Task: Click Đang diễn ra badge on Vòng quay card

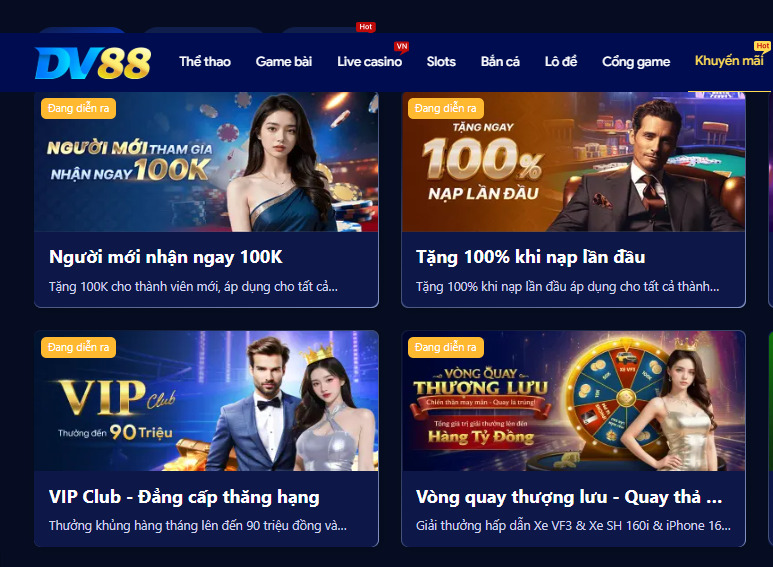Action: (446, 347)
